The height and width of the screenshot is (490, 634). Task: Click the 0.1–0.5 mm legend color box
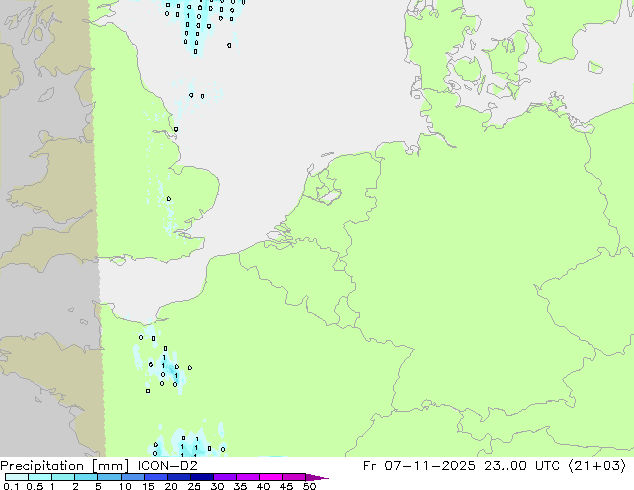tap(17, 477)
